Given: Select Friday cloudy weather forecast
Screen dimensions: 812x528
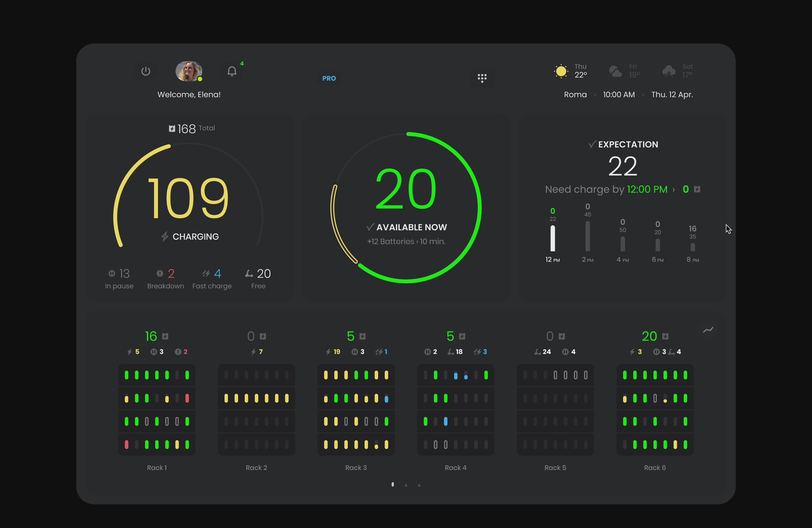Looking at the screenshot, I should point(625,71).
